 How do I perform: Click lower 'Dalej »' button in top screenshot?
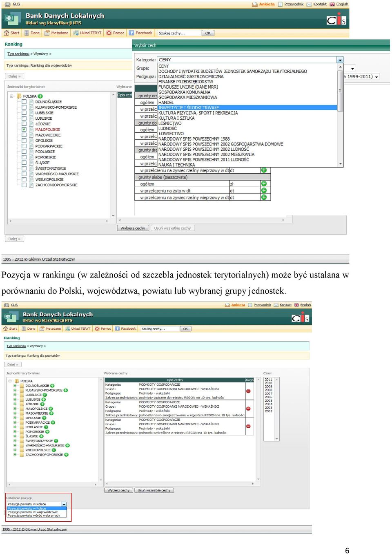[14, 239]
